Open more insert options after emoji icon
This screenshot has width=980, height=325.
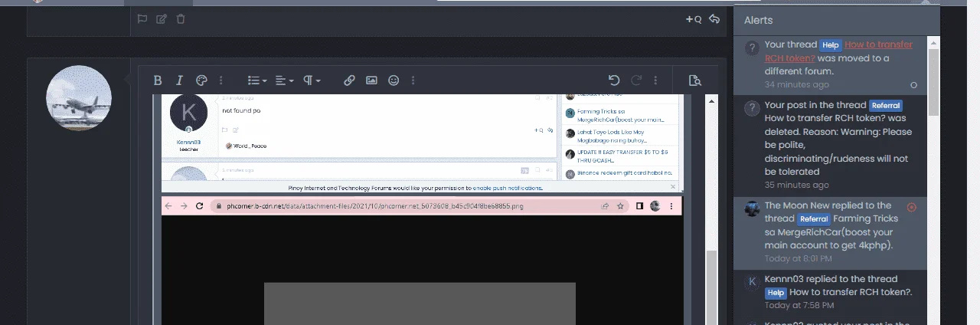pyautogui.click(x=413, y=80)
